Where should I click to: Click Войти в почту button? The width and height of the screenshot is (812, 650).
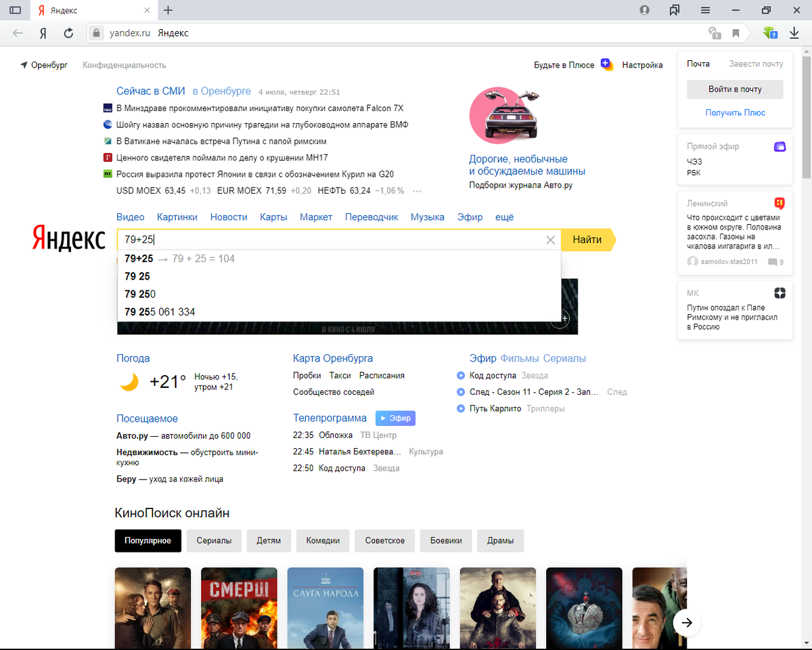coord(735,89)
